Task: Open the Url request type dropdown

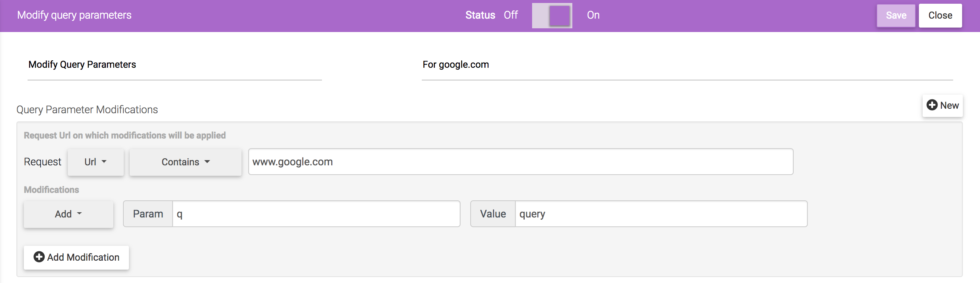Action: (x=95, y=162)
